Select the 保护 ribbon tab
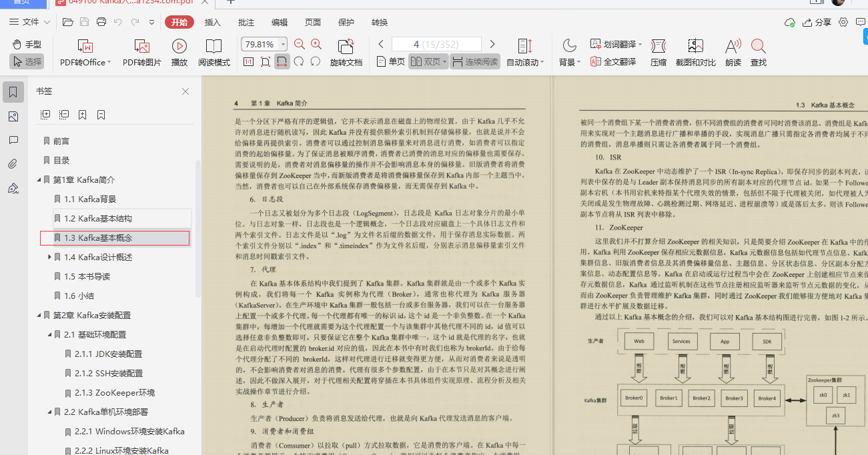This screenshot has height=455, width=868. pyautogui.click(x=346, y=22)
